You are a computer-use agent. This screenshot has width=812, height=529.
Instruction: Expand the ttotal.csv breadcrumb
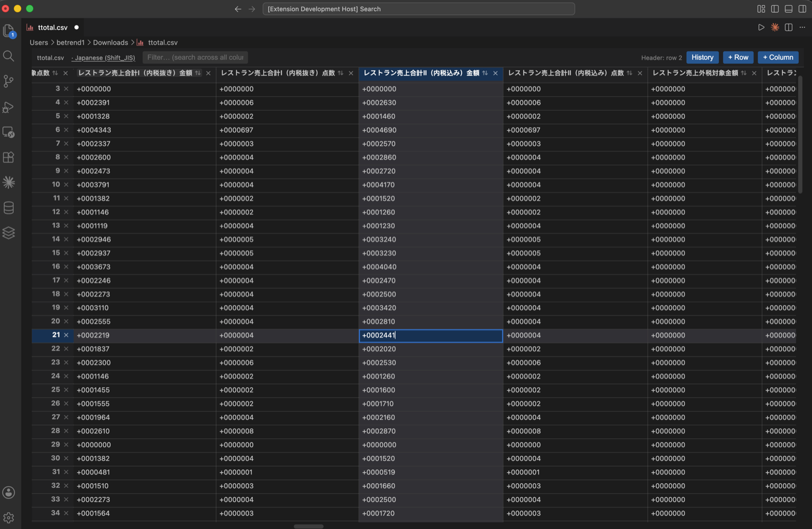click(x=162, y=42)
